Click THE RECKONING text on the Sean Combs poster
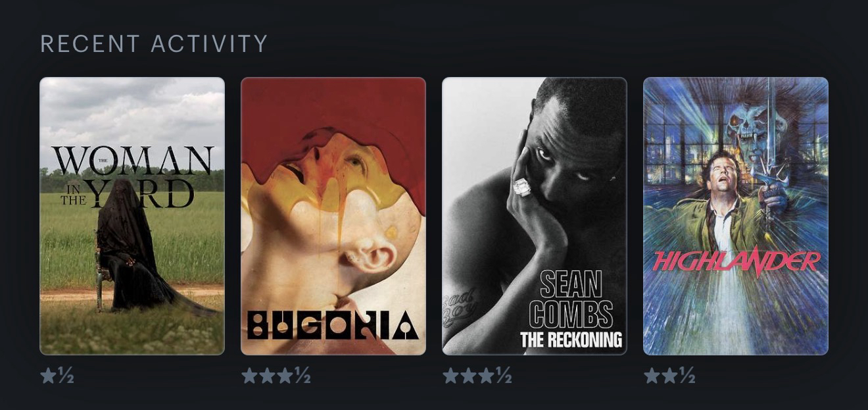This screenshot has height=410, width=868. tap(571, 340)
